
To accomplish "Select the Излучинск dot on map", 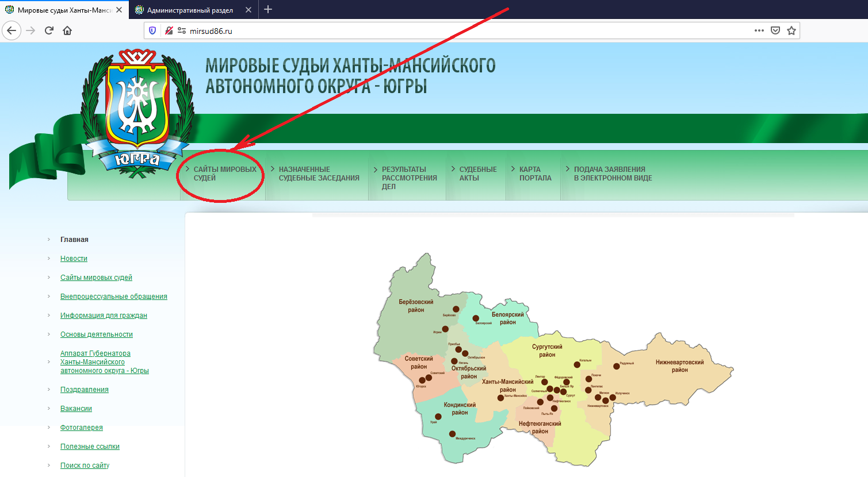I will click(x=612, y=397).
